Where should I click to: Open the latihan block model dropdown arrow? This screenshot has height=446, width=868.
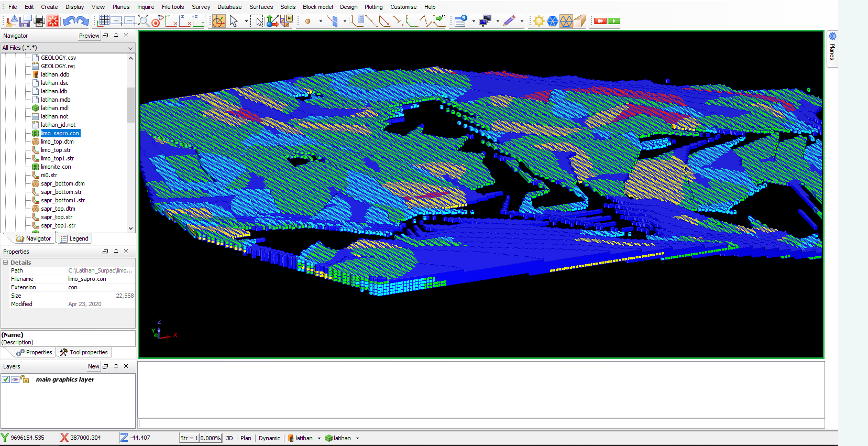click(x=357, y=438)
